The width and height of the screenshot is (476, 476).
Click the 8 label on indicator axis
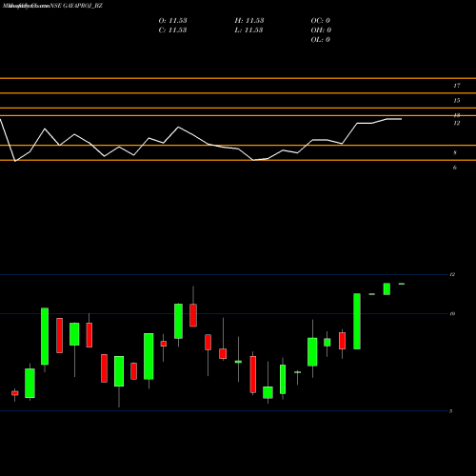[x=455, y=152]
